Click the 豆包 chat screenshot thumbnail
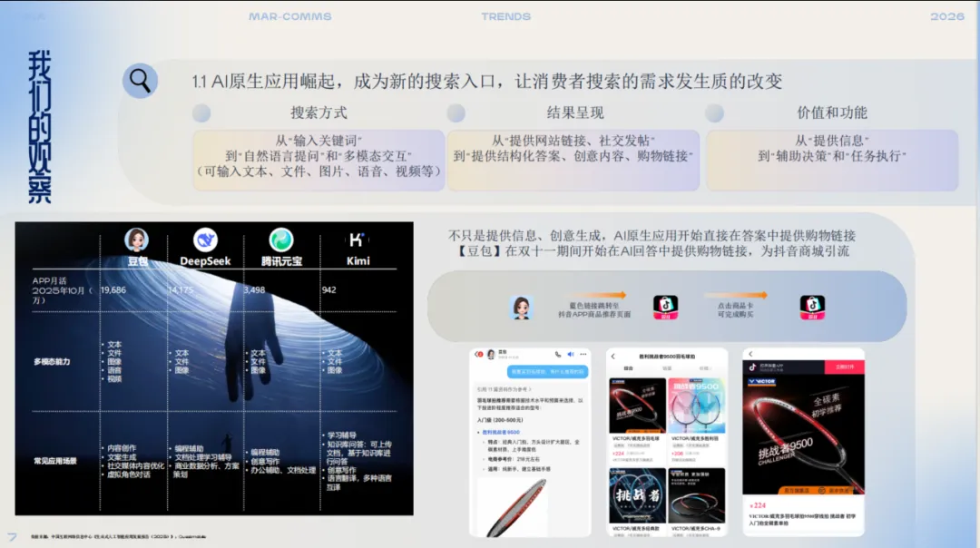 point(530,442)
